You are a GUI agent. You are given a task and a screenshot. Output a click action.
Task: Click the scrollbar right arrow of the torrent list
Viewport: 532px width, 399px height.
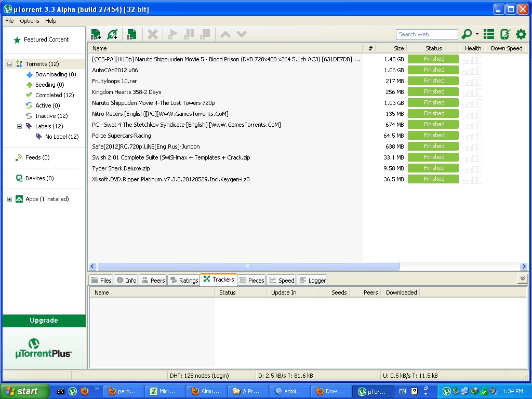(x=524, y=267)
